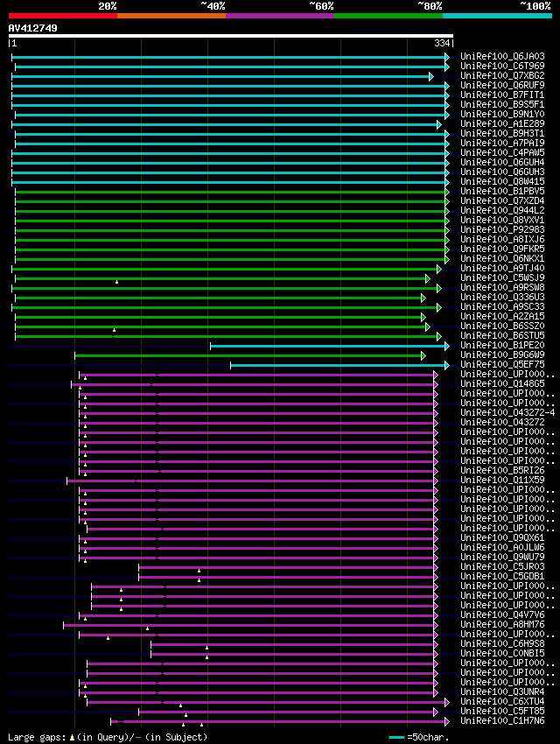Image resolution: width=560 pixels, height=744 pixels.
Task: Pick the UniRef100_B1PE20 label
Action: pyautogui.click(x=502, y=346)
